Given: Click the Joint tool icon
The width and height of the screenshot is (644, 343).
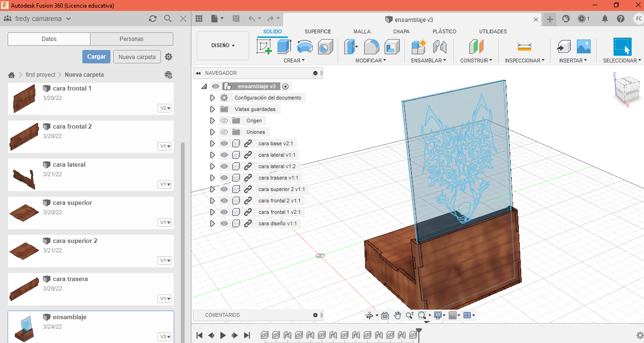Looking at the screenshot, I should (439, 47).
